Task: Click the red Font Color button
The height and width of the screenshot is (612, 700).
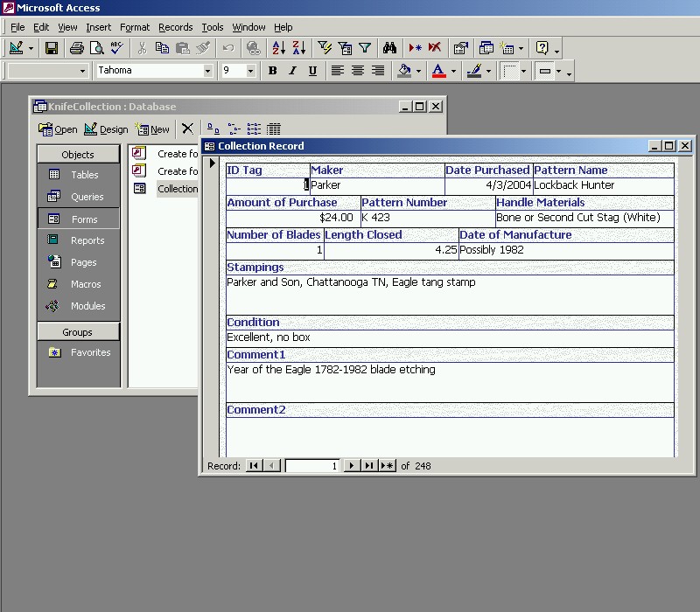Action: (439, 71)
